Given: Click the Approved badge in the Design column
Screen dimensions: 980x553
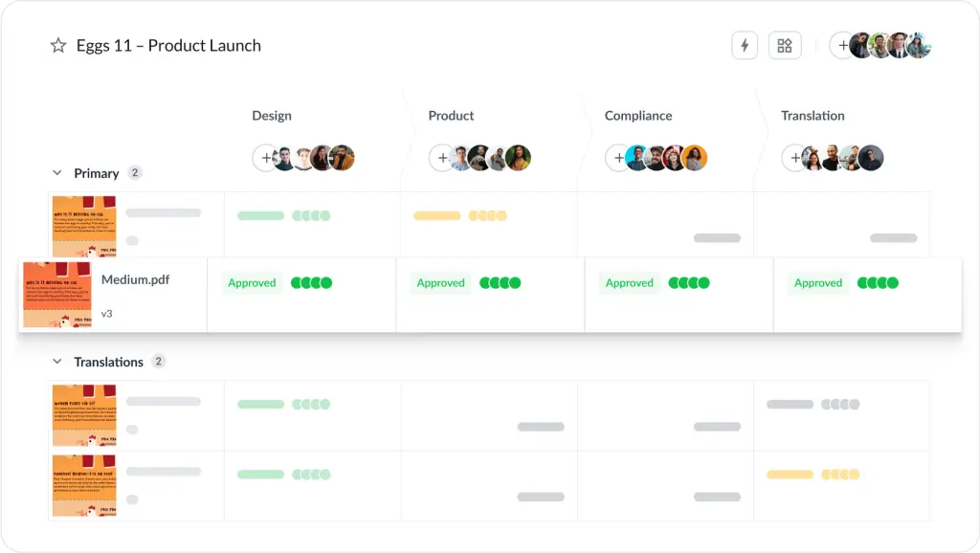Looking at the screenshot, I should [252, 282].
